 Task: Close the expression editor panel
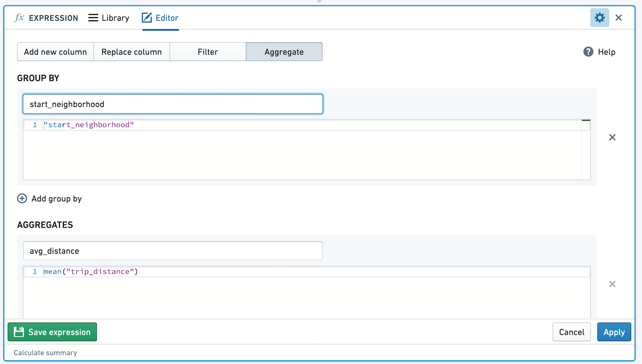pyautogui.click(x=619, y=18)
